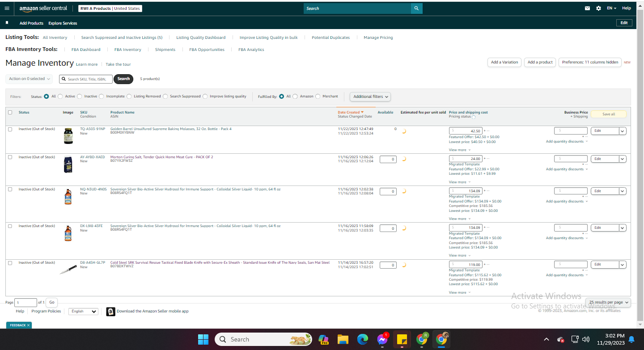Open the messages envelope icon
The height and width of the screenshot is (350, 644).
pyautogui.click(x=588, y=8)
